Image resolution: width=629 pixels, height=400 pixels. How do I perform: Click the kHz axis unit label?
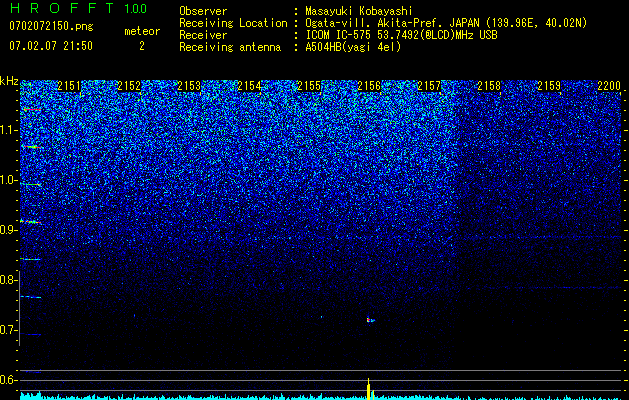click(x=9, y=81)
